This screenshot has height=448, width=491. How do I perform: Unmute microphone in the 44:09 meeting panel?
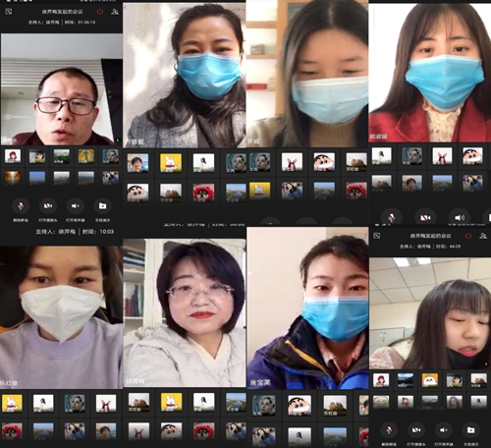coord(389,430)
